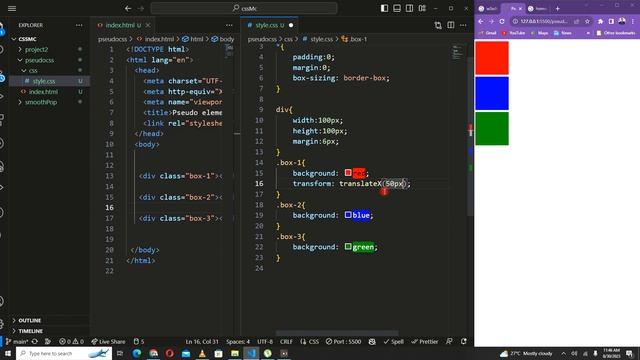Open the VS Code hamburger menu
Viewport: 640px width, 360px height.
tap(12, 8)
